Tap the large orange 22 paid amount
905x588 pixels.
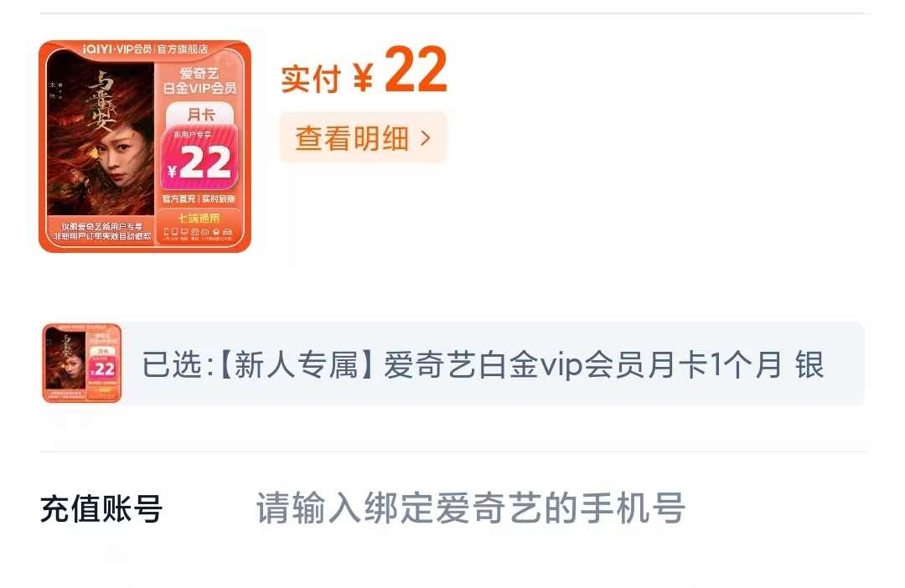416,70
